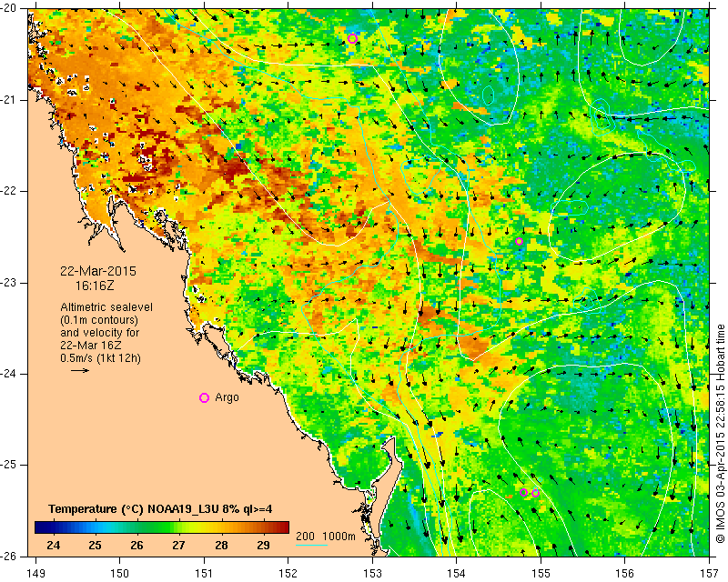Pick the orange 28°C section of colorbar
The height and width of the screenshot is (582, 728).
coord(221,527)
